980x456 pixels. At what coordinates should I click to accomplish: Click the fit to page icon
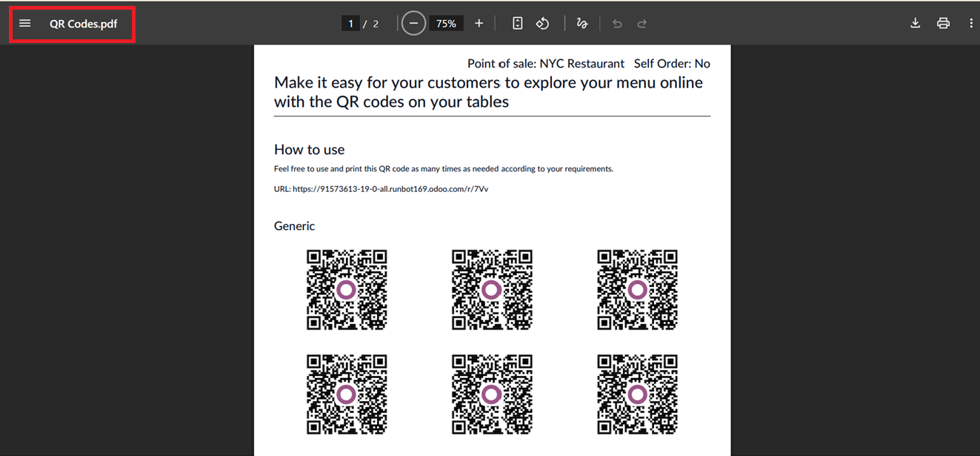click(x=518, y=24)
